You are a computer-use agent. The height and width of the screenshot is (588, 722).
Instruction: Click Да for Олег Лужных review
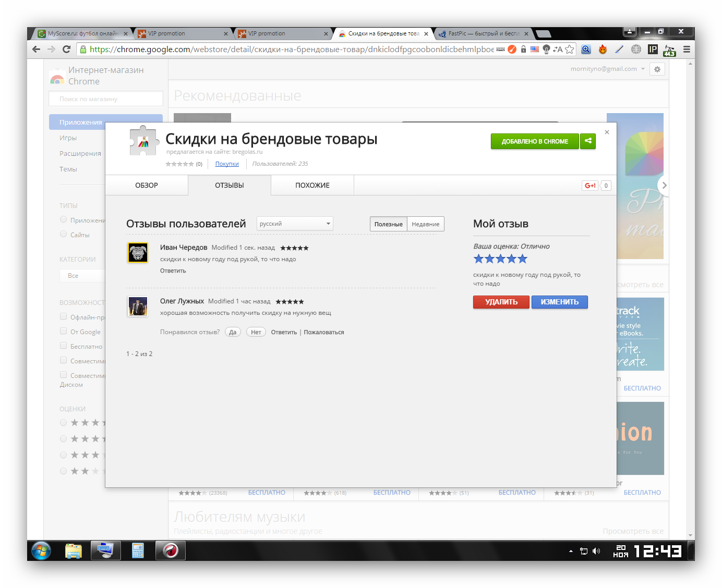(x=233, y=332)
